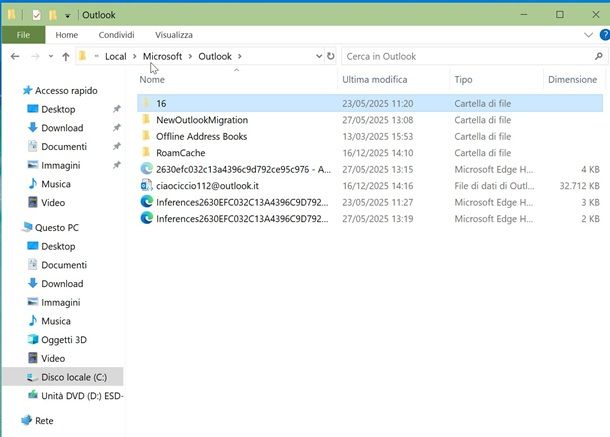This screenshot has width=610, height=437.
Task: Expand the address bar history dropdown
Action: pos(319,56)
